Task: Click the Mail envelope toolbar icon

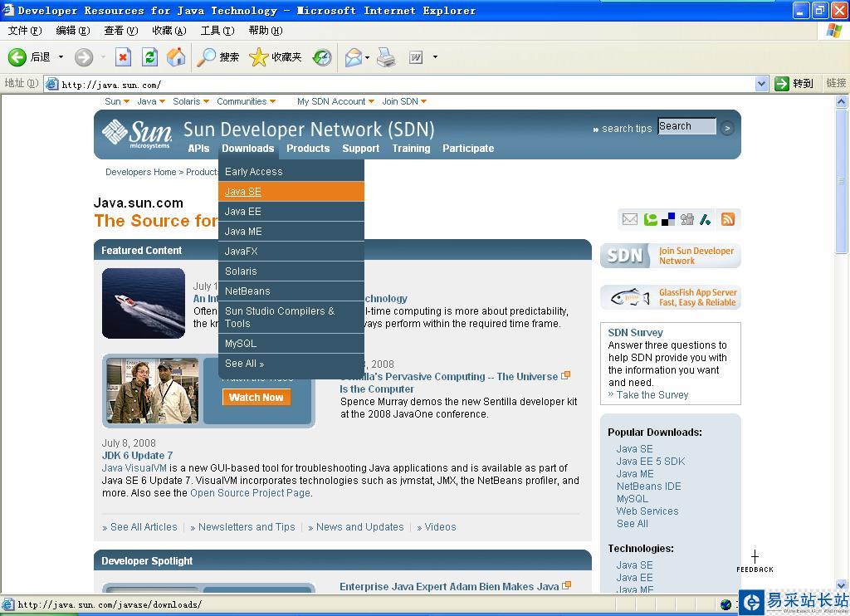Action: tap(354, 57)
